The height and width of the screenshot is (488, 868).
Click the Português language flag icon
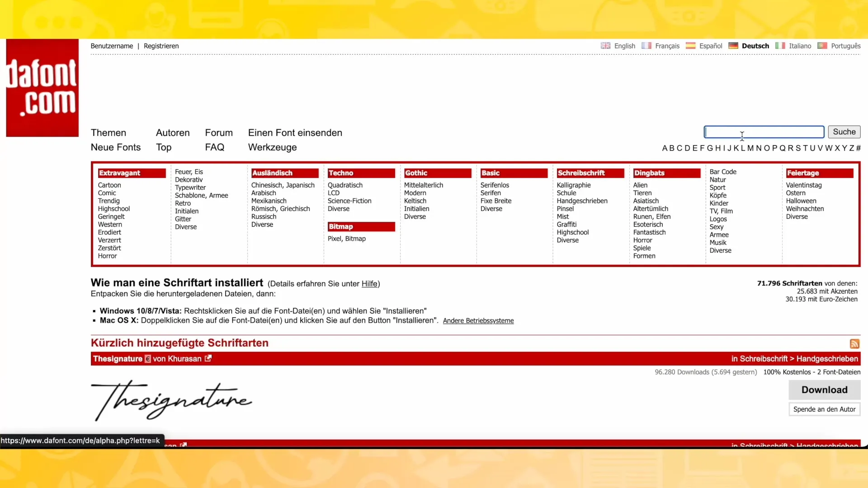(x=823, y=45)
